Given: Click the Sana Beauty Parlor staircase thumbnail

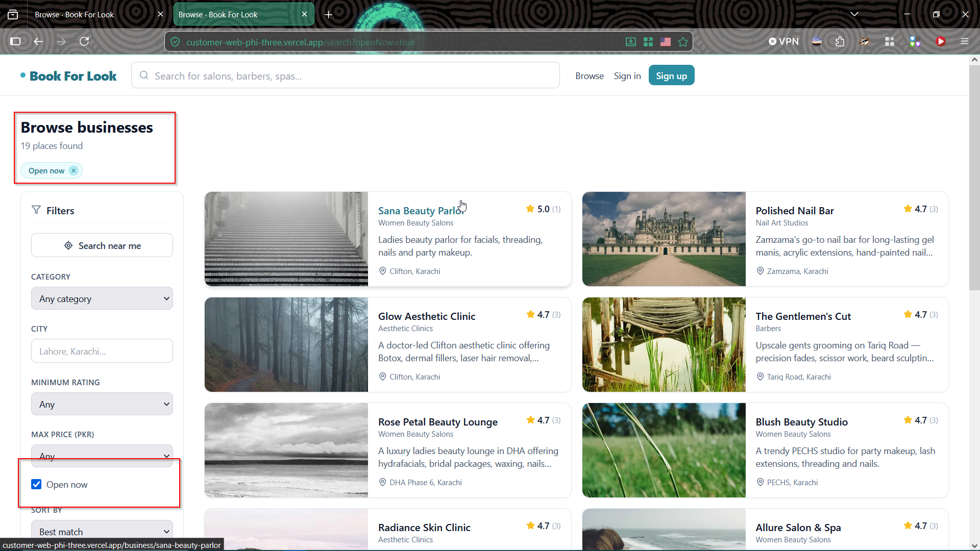Looking at the screenshot, I should point(286,239).
